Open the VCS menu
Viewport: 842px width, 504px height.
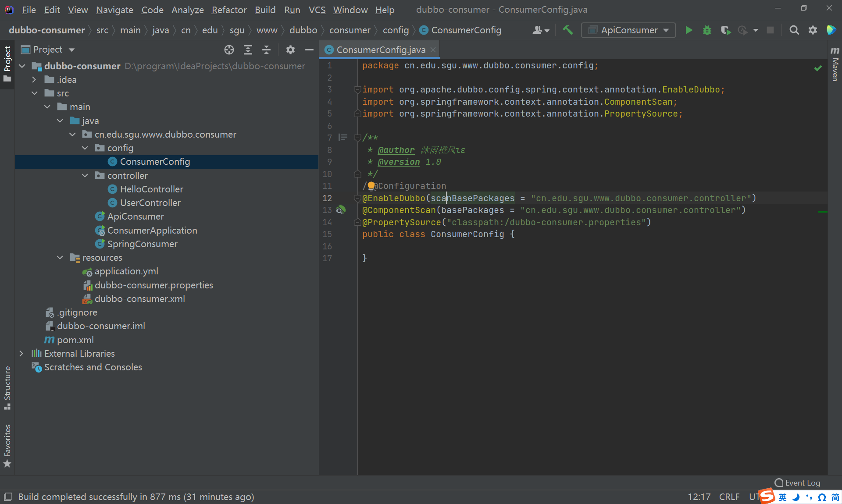[x=317, y=10]
